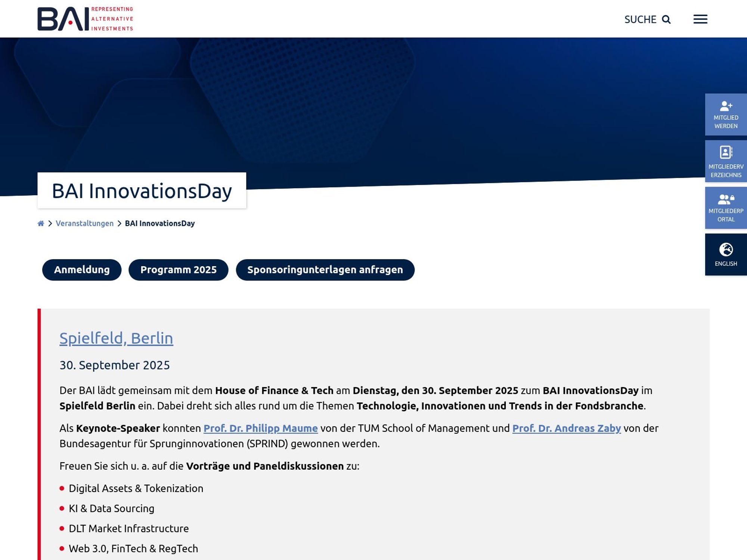
Task: Click the date '30. September 2025' heading
Action: (115, 365)
